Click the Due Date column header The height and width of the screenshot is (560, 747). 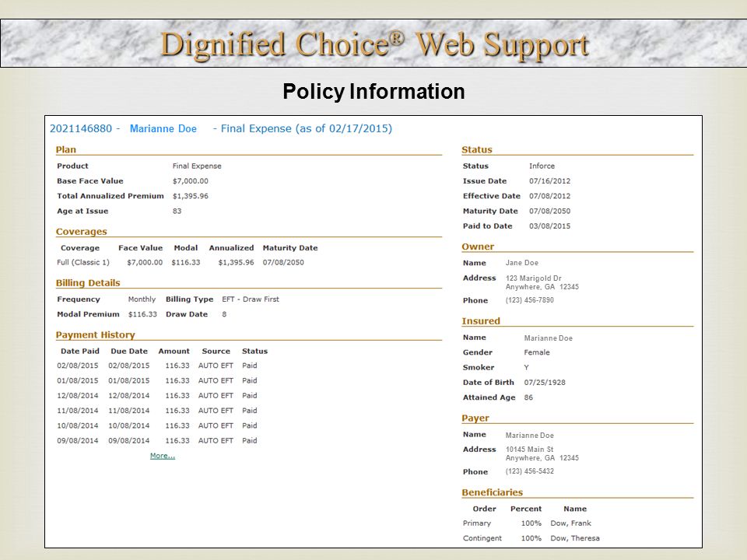[x=129, y=352]
